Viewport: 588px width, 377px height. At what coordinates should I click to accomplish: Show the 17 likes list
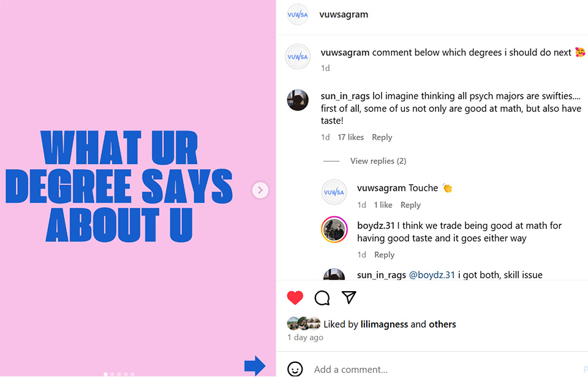[350, 137]
